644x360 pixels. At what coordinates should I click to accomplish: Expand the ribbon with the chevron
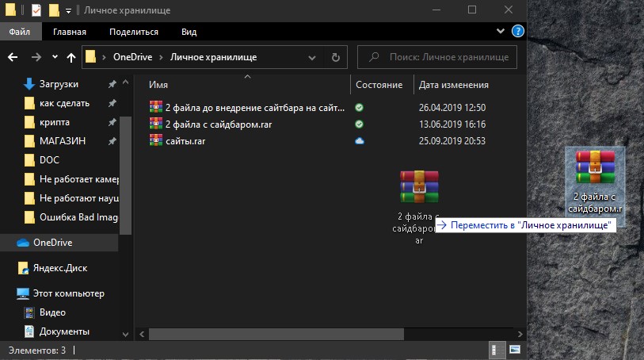501,31
